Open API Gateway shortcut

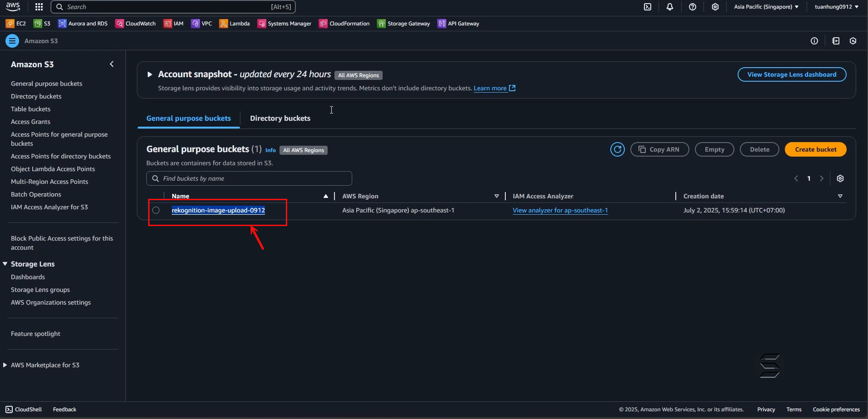(x=459, y=24)
